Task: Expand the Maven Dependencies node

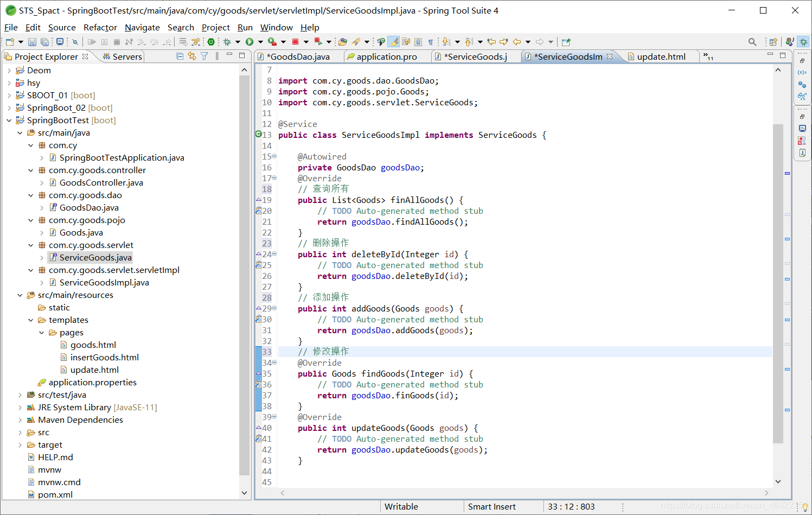Action: click(x=20, y=420)
